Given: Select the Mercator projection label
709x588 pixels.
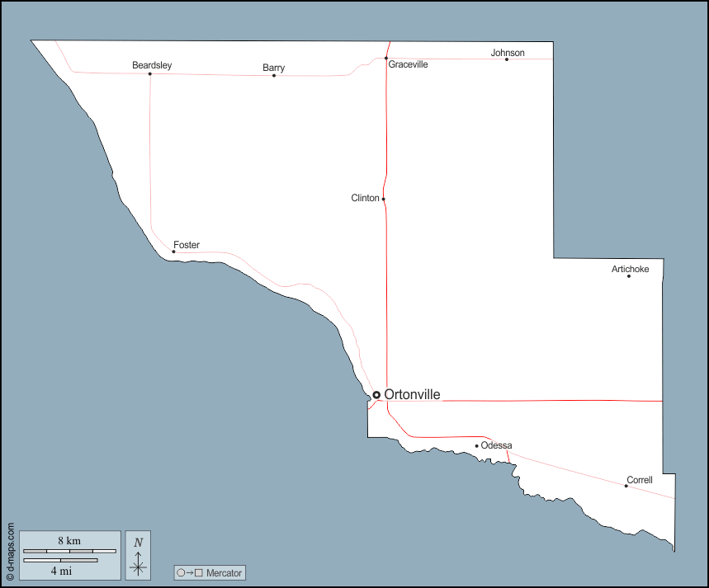Looking at the screenshot, I should (225, 572).
